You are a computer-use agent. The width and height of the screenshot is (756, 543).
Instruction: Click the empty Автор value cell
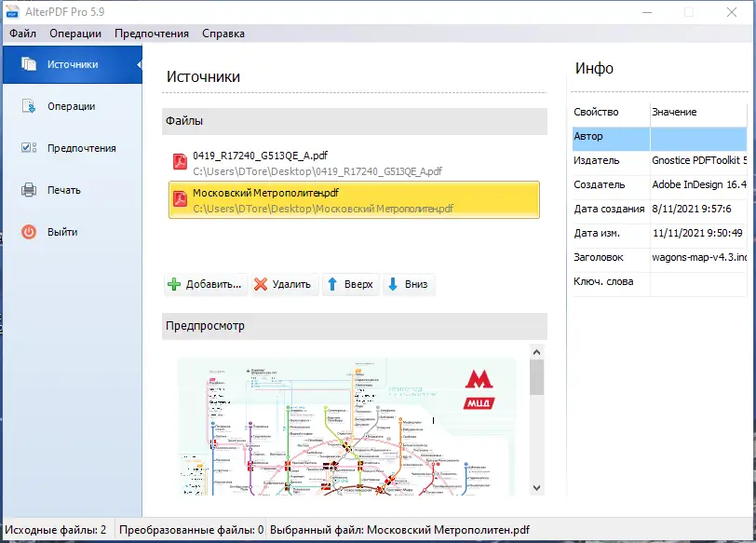click(698, 140)
